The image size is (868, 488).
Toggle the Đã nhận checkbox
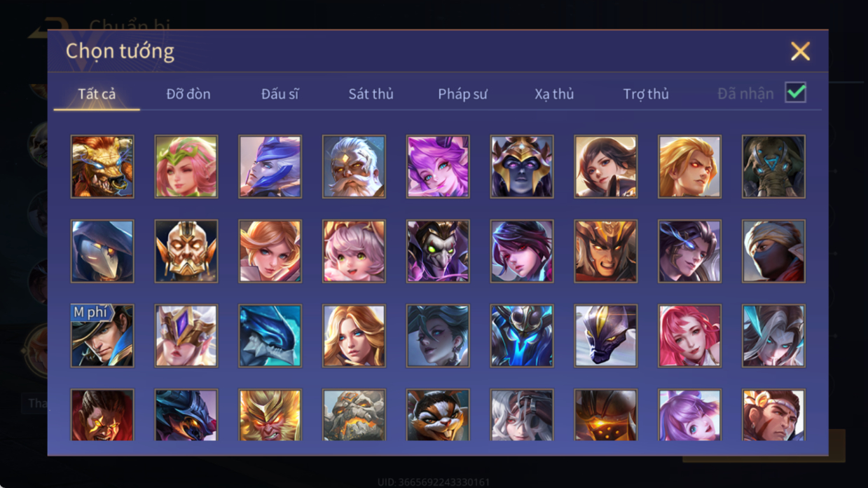point(795,93)
